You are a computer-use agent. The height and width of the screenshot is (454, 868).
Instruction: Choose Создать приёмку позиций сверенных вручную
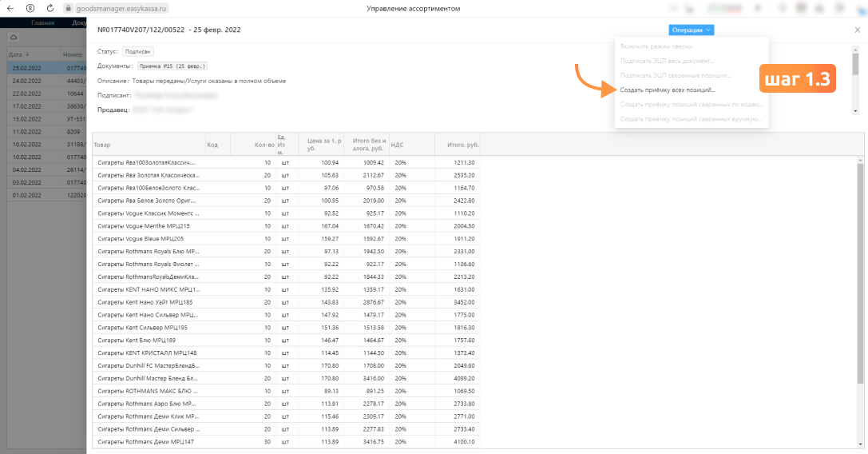[690, 118]
